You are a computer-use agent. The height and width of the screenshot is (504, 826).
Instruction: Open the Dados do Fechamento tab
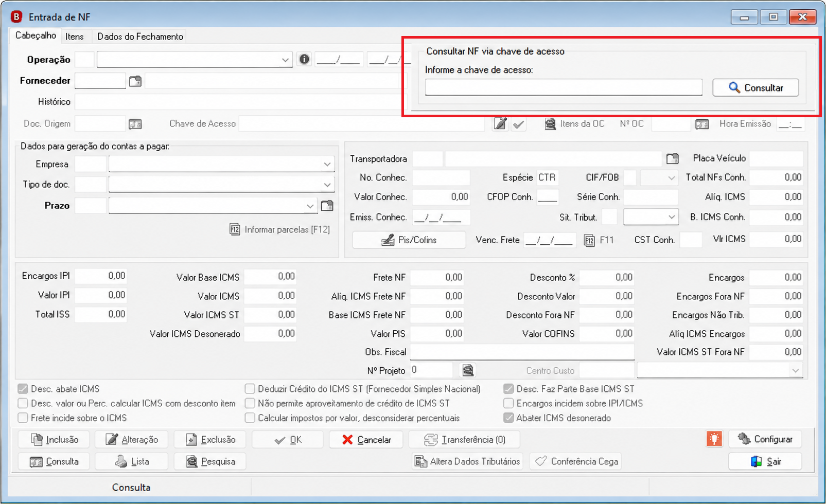pyautogui.click(x=140, y=37)
